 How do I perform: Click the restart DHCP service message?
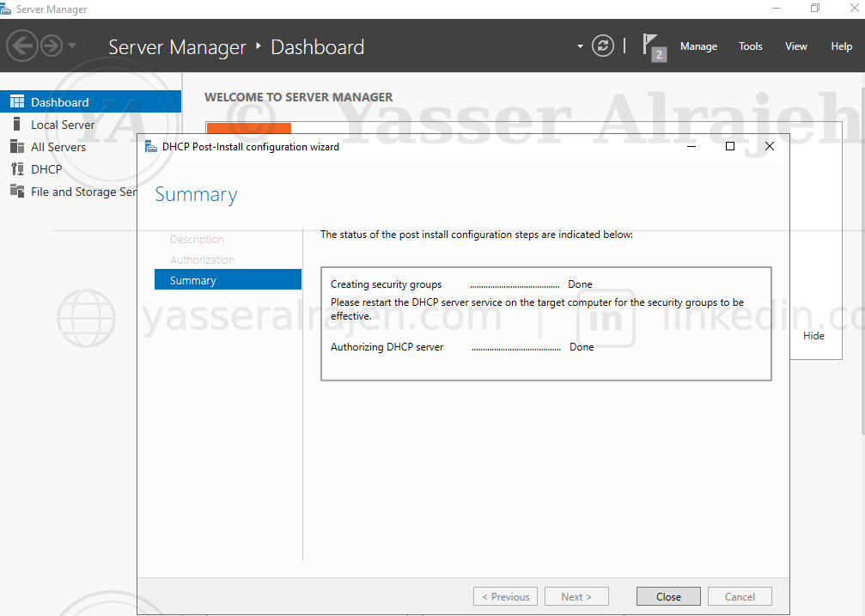pyautogui.click(x=538, y=309)
